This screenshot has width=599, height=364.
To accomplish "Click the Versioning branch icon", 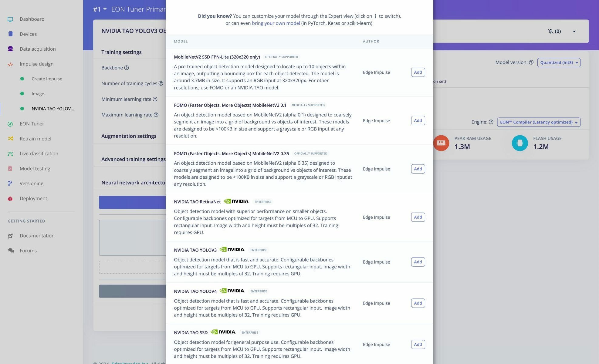I will (x=10, y=184).
